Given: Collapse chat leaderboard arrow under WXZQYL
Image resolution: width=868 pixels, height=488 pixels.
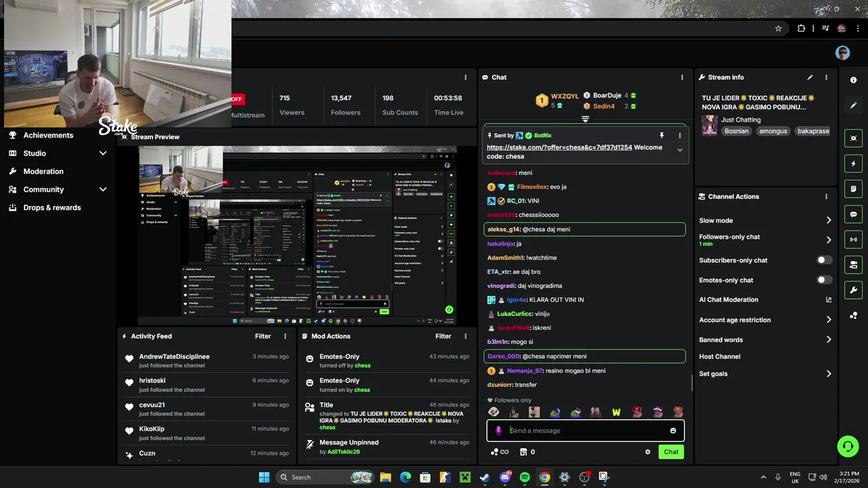Looking at the screenshot, I should click(x=585, y=119).
